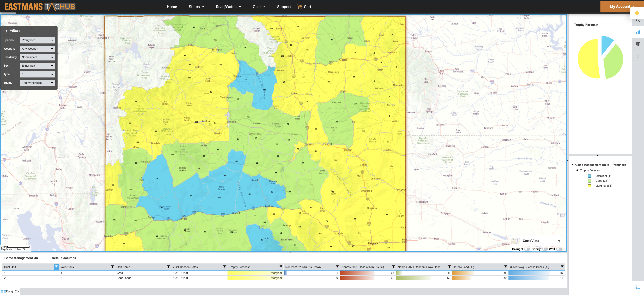Collapse the Game Management Units - Pronghorn tree
Image resolution: width=644 pixels, height=297 pixels.
point(572,165)
